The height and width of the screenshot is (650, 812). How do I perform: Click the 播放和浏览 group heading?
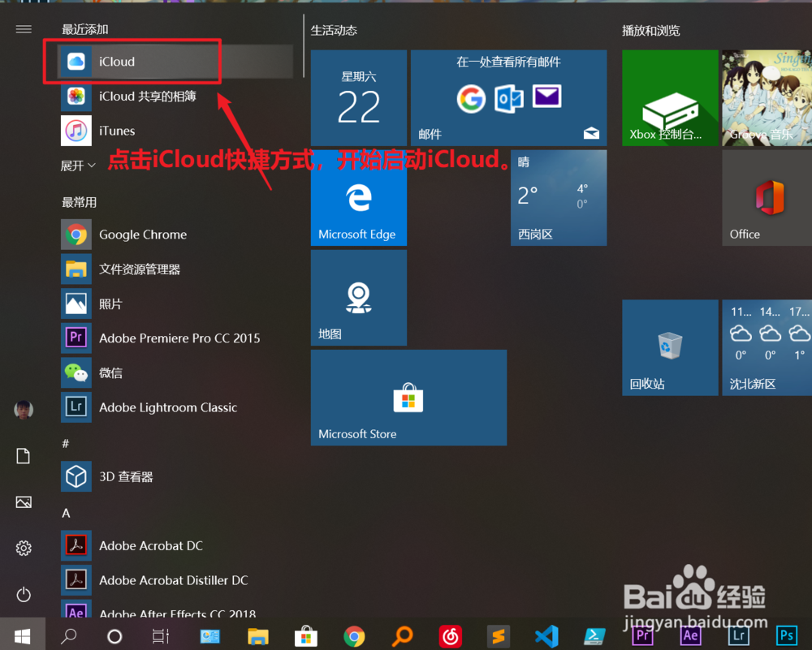click(x=651, y=31)
